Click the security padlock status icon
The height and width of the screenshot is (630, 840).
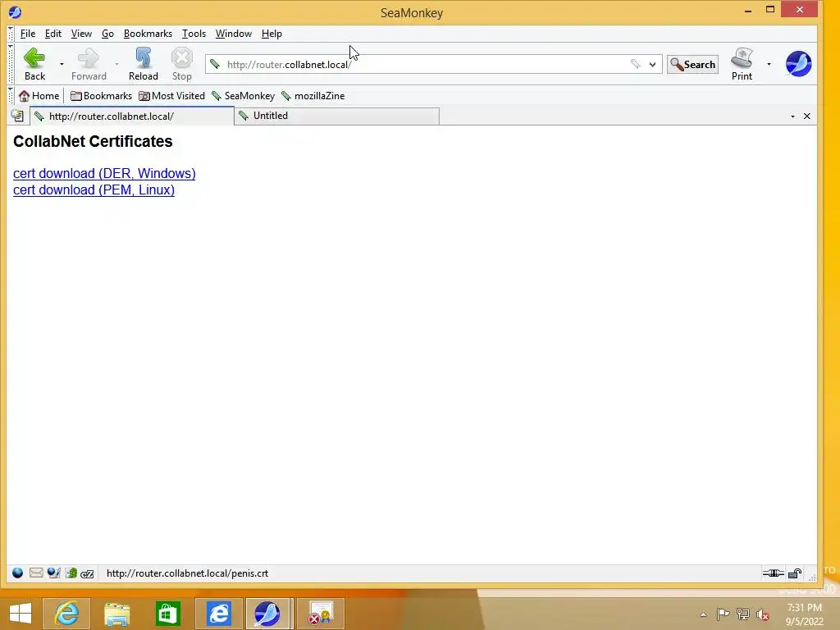(795, 573)
